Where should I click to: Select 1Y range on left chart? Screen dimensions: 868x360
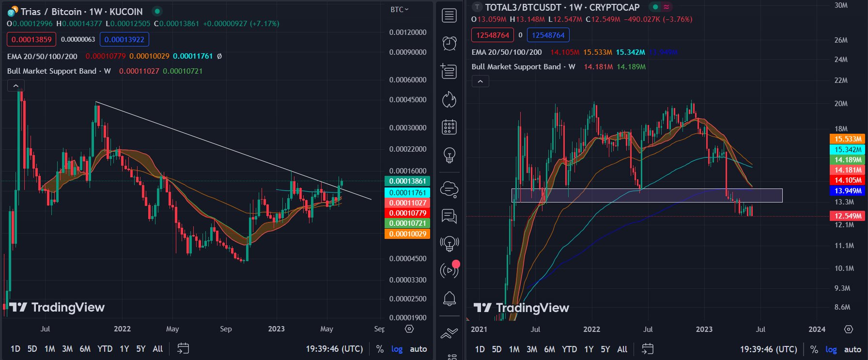pos(124,349)
